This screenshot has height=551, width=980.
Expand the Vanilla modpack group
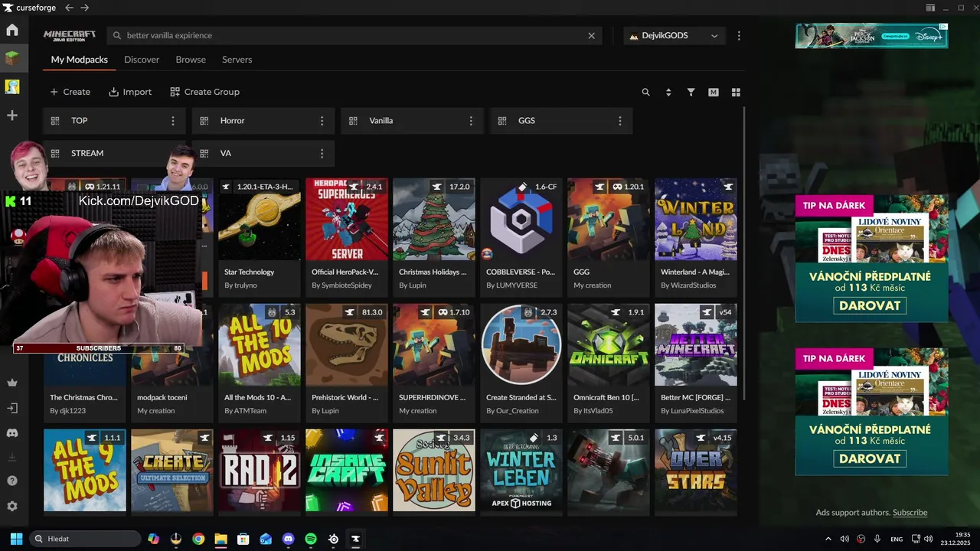tap(413, 121)
